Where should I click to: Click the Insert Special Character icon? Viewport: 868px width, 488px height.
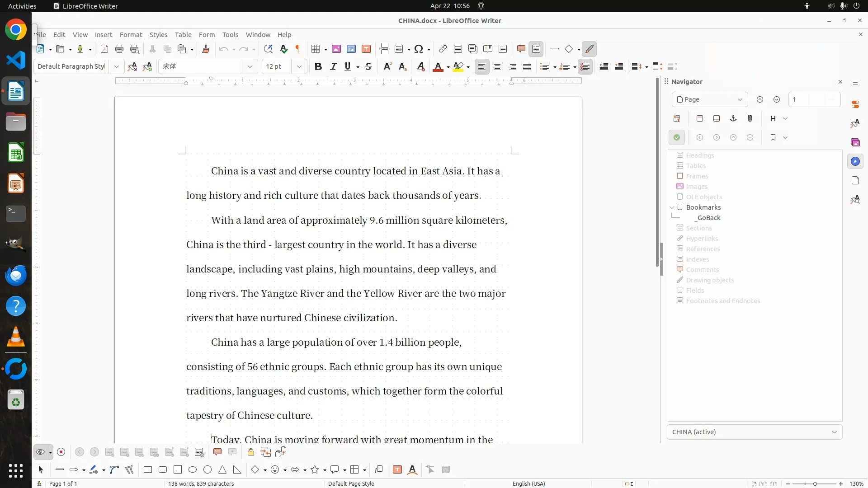[x=419, y=49]
